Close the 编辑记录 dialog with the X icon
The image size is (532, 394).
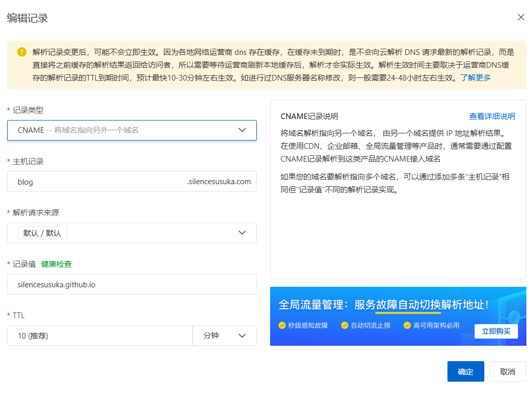coord(521,17)
